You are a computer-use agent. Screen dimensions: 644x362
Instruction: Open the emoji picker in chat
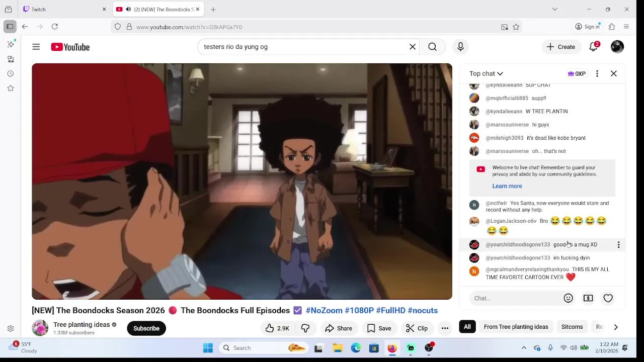click(569, 298)
